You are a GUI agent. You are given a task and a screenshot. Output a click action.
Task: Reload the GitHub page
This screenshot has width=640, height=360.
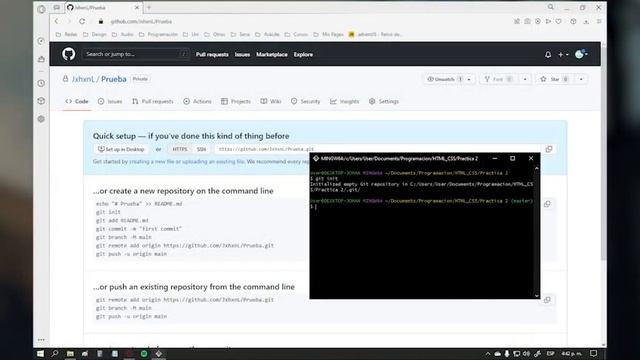[x=82, y=21]
